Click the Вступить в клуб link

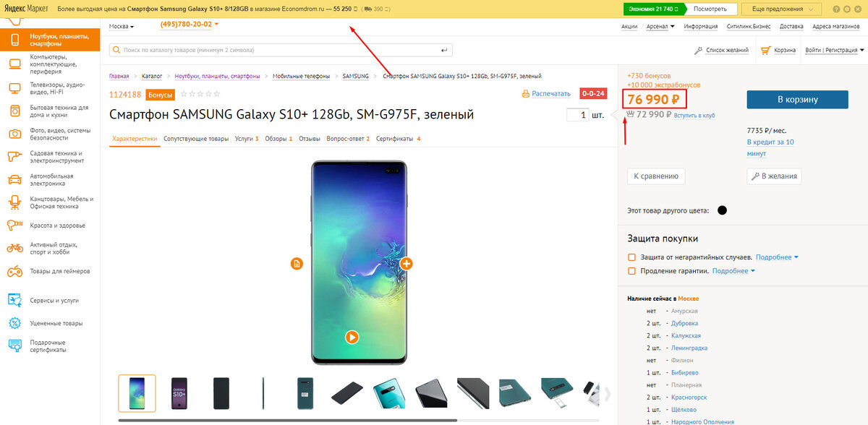tap(694, 115)
